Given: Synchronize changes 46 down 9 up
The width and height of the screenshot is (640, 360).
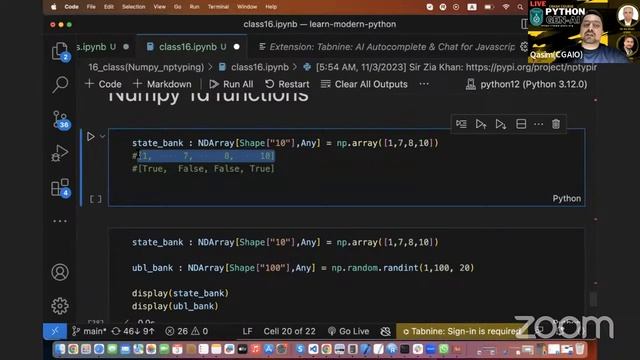Looking at the screenshot, I should 133,331.
